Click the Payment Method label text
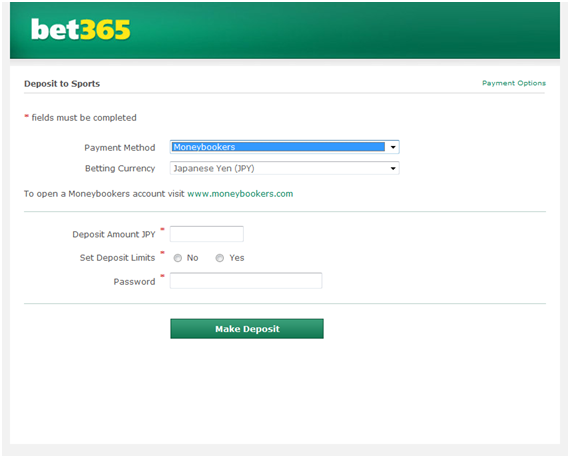 (x=120, y=148)
